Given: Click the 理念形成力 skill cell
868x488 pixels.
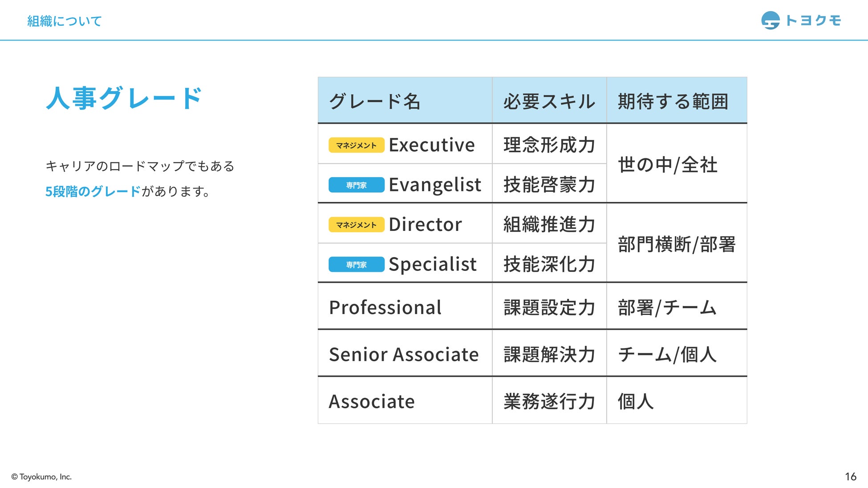Looking at the screenshot, I should pos(549,145).
